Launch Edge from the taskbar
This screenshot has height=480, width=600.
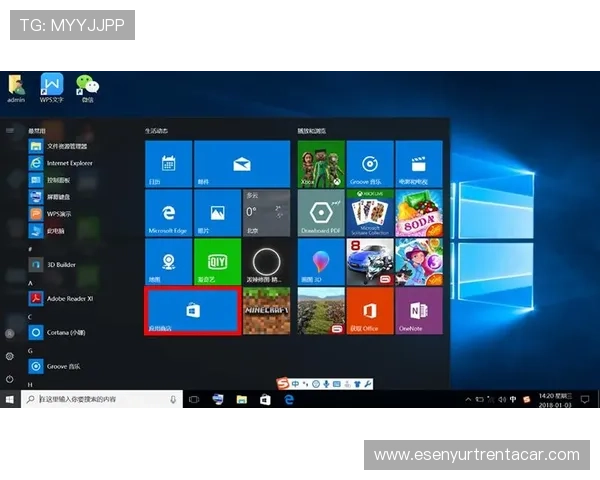coord(289,399)
